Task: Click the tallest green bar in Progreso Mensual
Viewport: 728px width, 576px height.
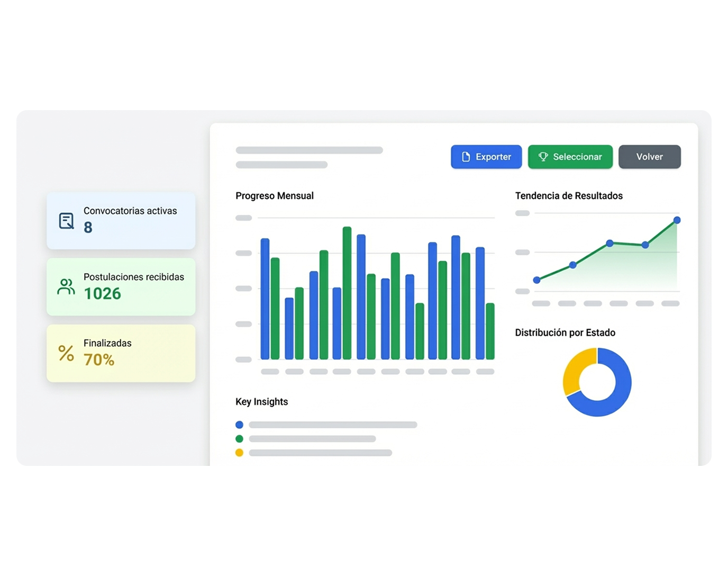Action: 347,293
